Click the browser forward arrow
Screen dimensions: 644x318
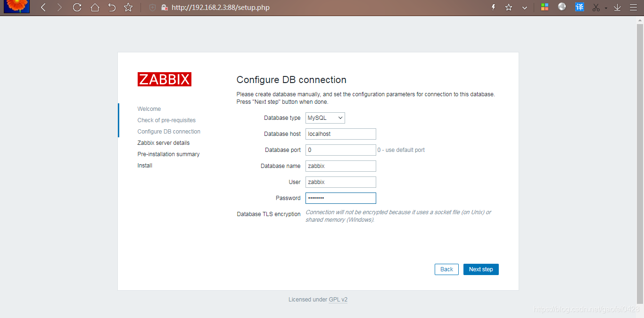(x=59, y=8)
